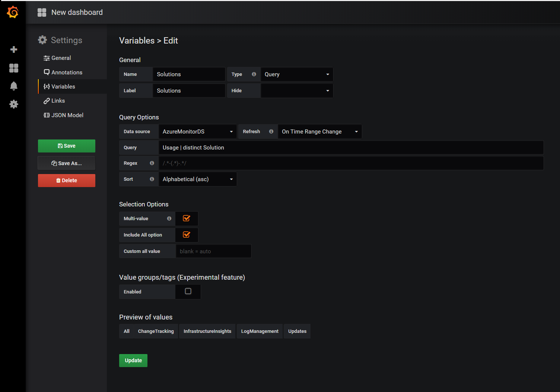
Task: Open Links settings section
Action: [54, 101]
